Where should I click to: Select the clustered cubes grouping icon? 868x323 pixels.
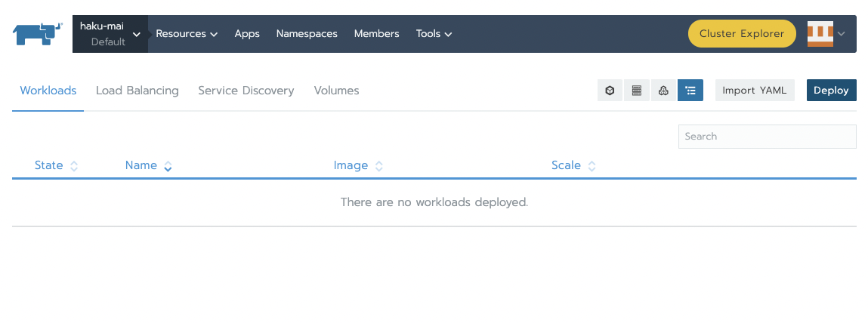[x=663, y=90]
